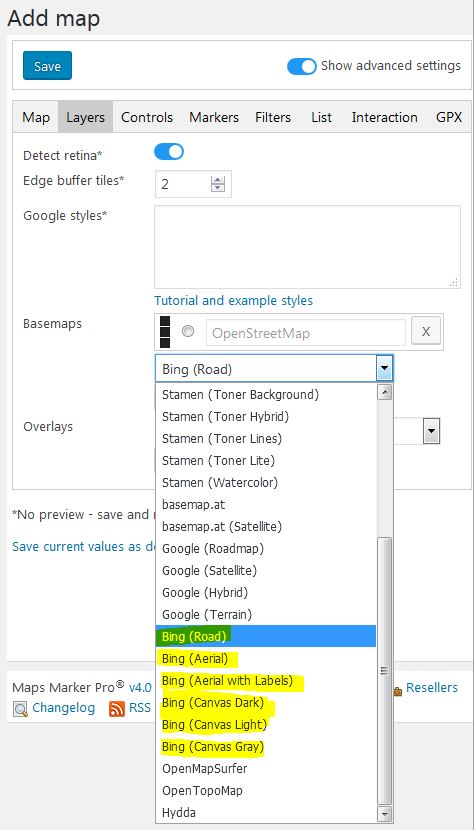Viewport: 474px width, 830px height.
Task: Choose Stamen (Toner Background) from list
Action: click(266, 394)
